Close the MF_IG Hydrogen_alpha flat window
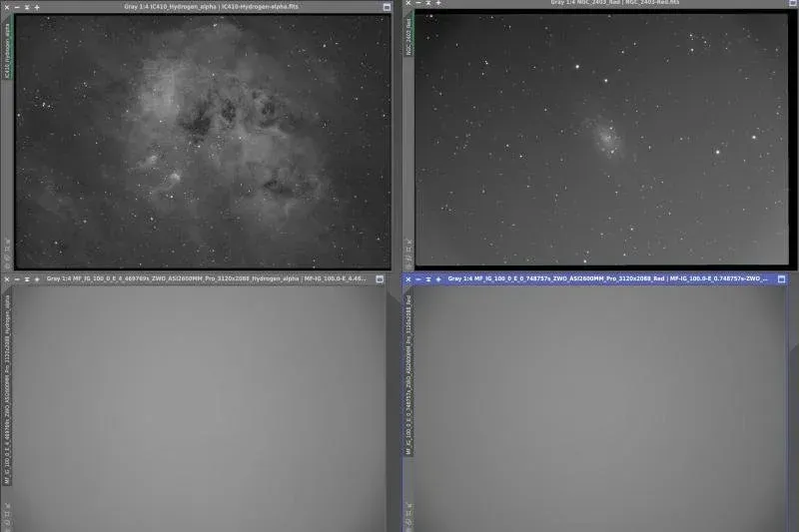Screen dimensions: 799x532 (7, 279)
